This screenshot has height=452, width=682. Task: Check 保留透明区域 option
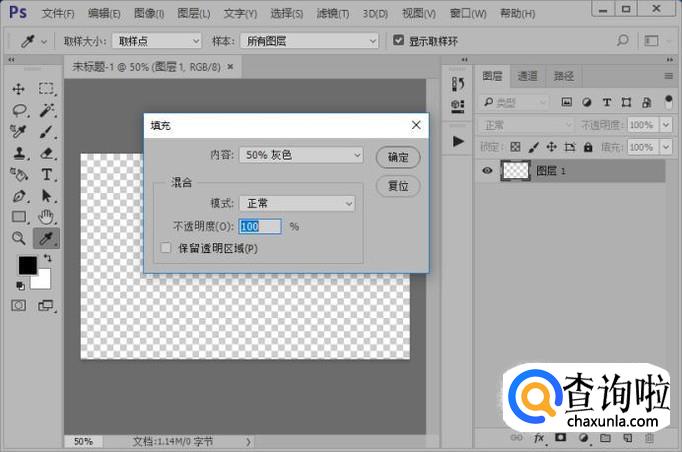(x=166, y=248)
